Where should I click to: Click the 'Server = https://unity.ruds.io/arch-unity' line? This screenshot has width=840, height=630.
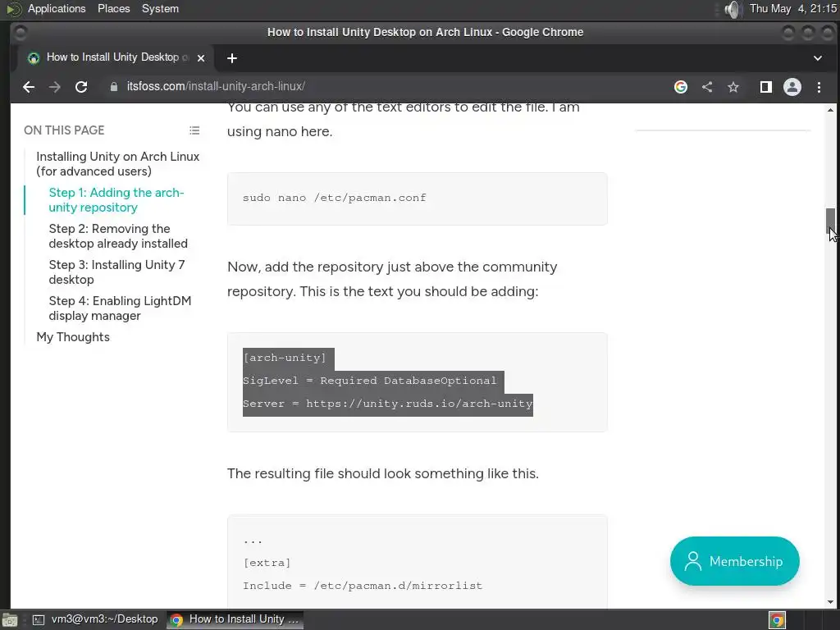(388, 404)
